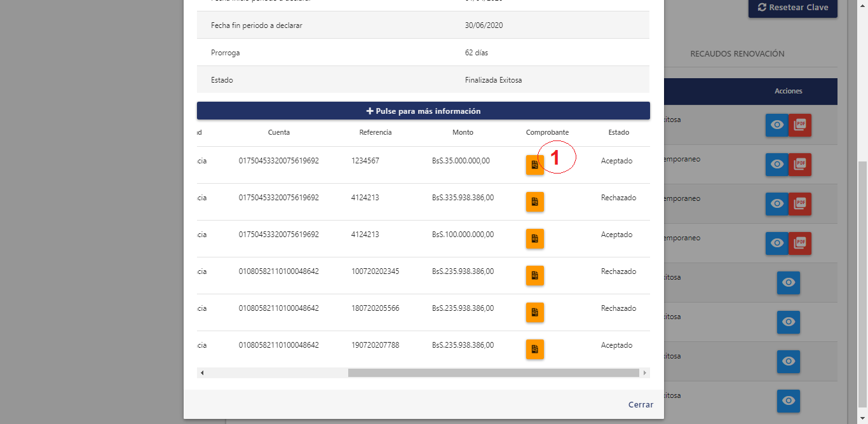This screenshot has height=424, width=868.
Task: Show comprobante for reference 190720207788
Action: (x=534, y=349)
